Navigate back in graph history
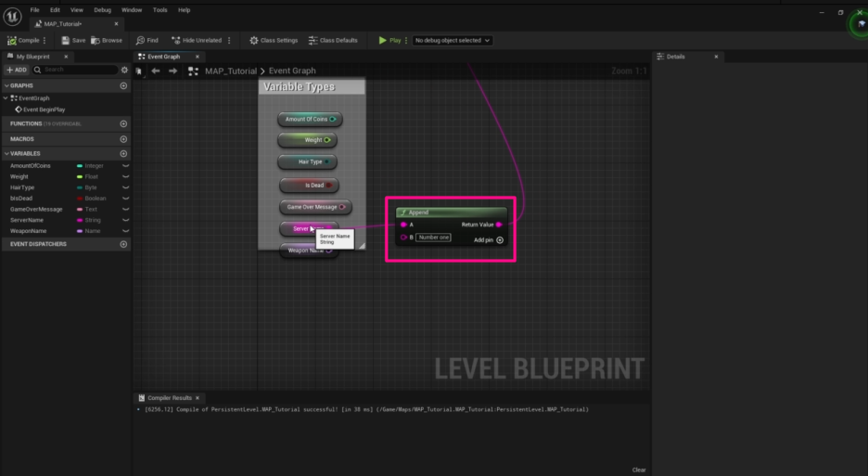 point(156,71)
